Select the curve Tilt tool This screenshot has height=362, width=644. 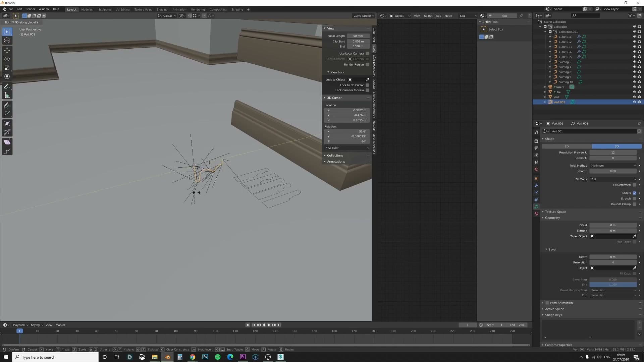[x=7, y=132]
